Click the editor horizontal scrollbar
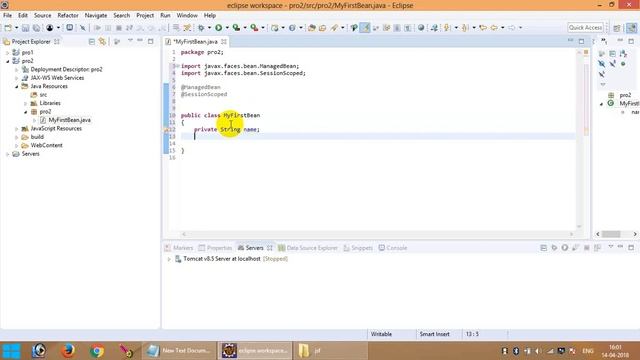Screen dimensions: 640x360 [377, 234]
